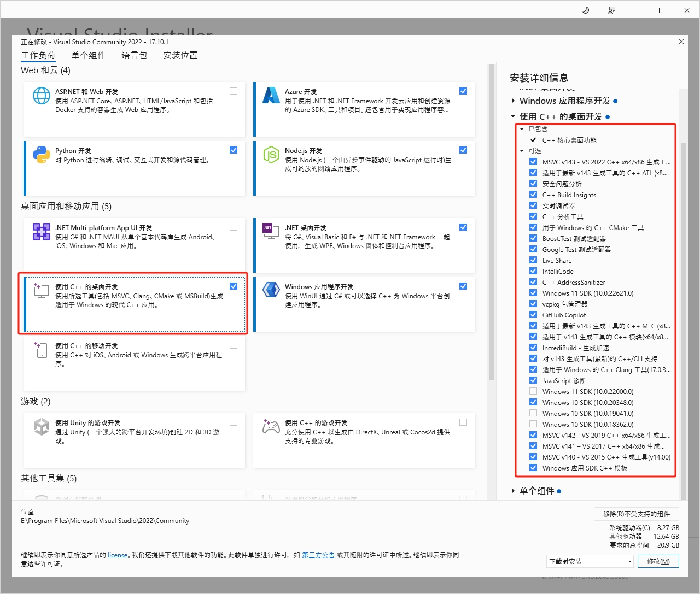Click the C++ 游戏开发 gamepad icon
700x594 pixels.
click(271, 426)
